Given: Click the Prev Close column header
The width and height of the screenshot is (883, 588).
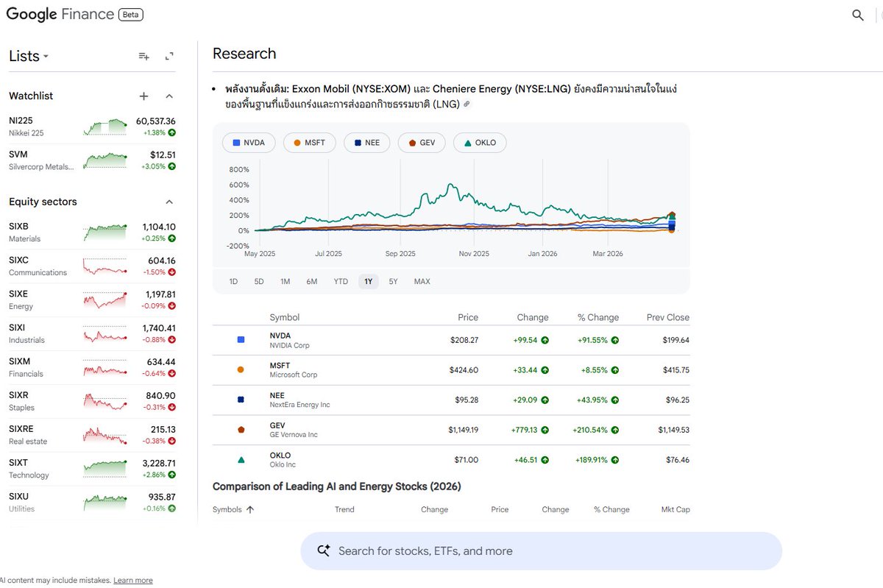Looking at the screenshot, I should click(668, 317).
